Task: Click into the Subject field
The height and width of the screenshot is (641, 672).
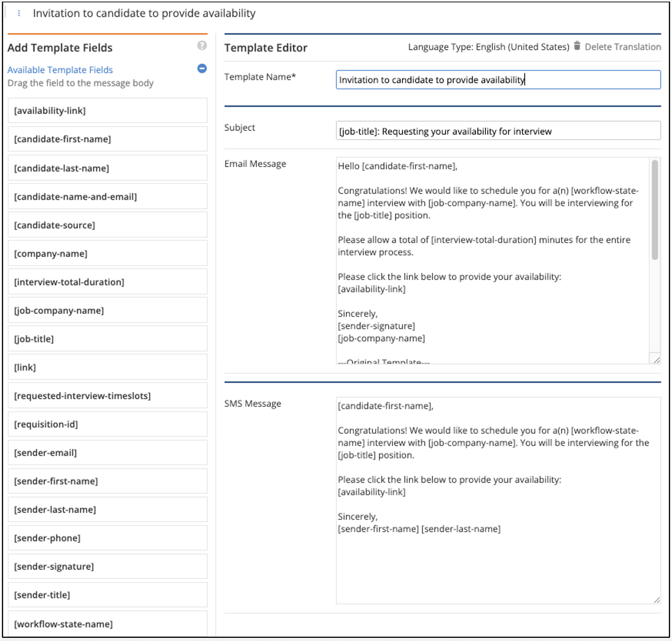Action: click(498, 131)
